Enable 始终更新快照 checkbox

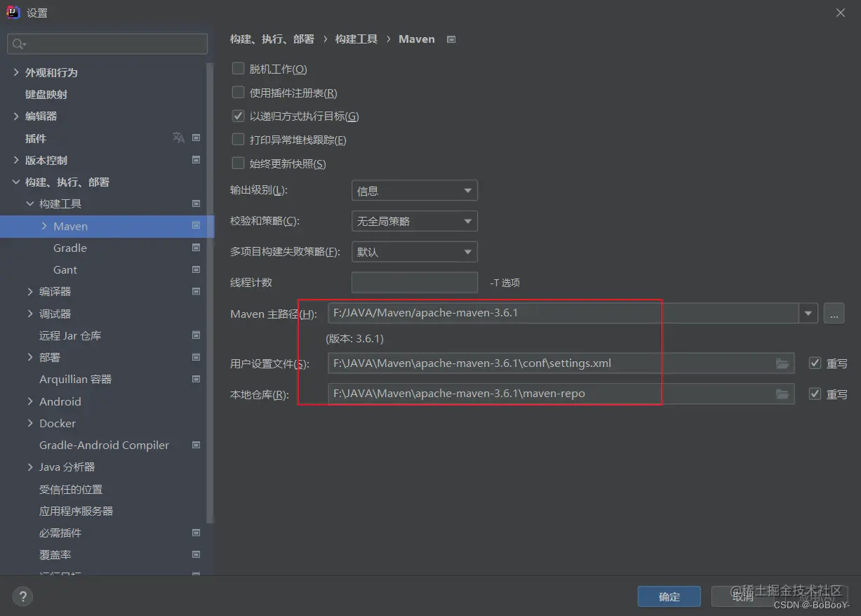click(238, 163)
